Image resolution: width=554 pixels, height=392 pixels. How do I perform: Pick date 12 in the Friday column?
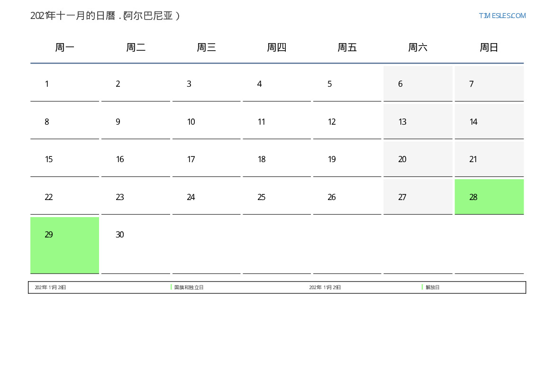tap(347, 122)
